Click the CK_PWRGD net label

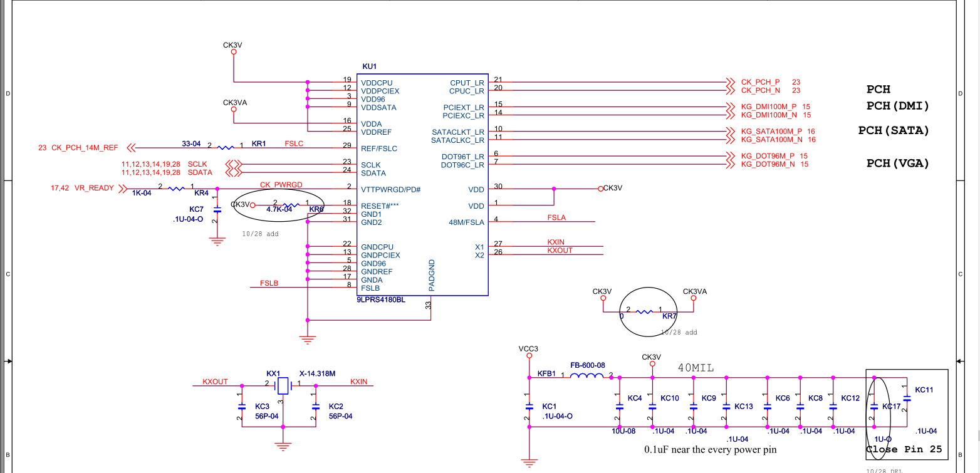coord(281,184)
